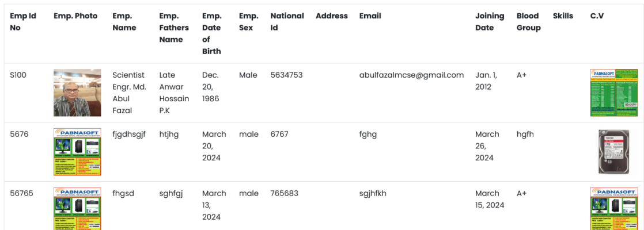The height and width of the screenshot is (230, 644).
Task: Click the Emp. Name column header
Action: (124, 22)
